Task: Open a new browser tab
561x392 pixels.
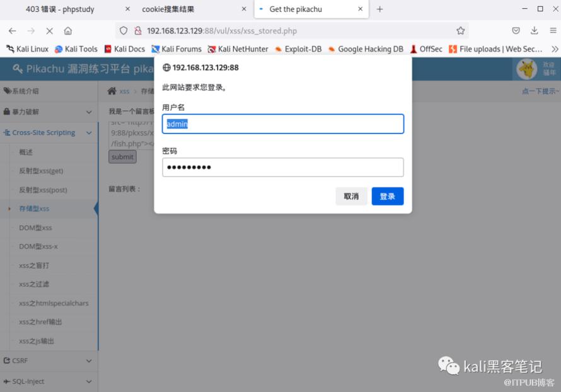Action: coord(379,9)
